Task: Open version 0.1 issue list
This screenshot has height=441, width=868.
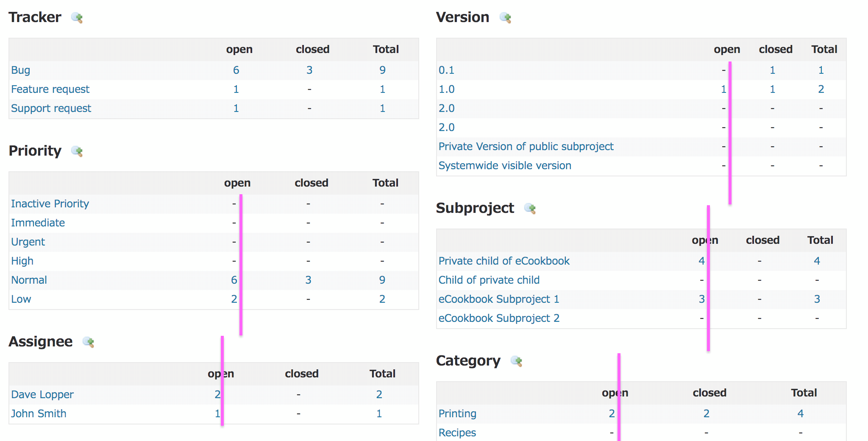Action: click(446, 70)
